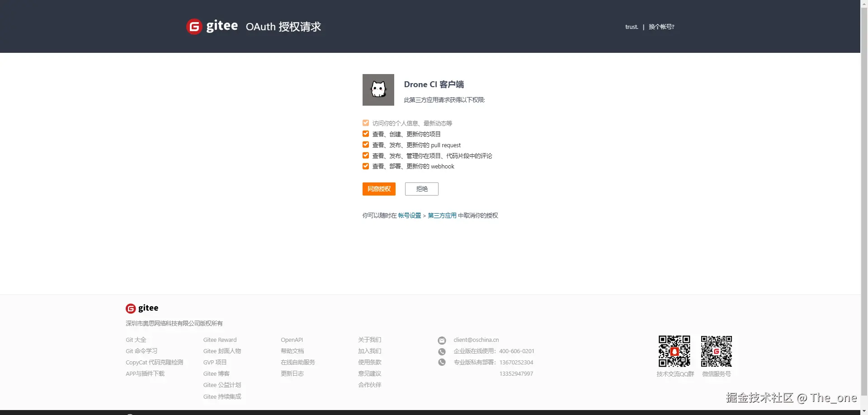Click the phone number 13352947997

tap(516, 374)
